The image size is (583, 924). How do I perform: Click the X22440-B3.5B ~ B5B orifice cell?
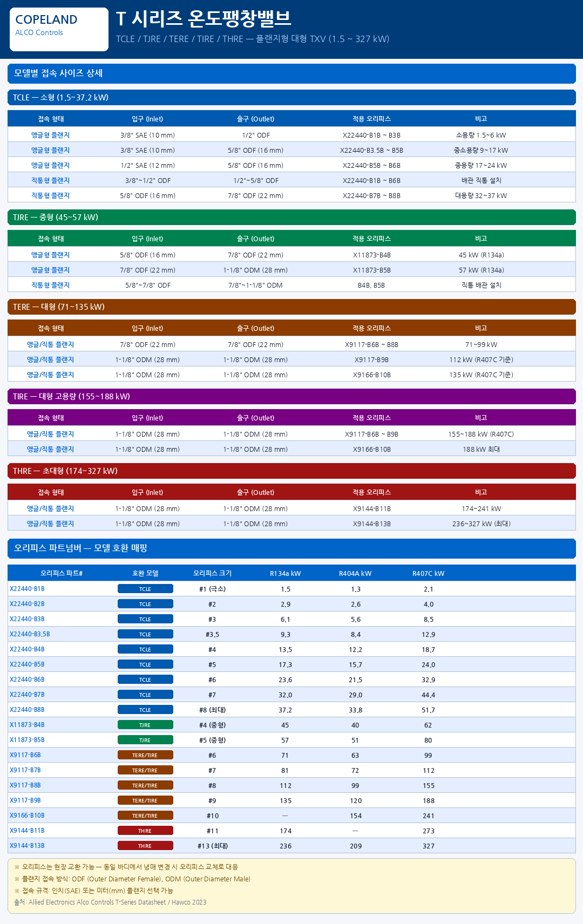(371, 151)
